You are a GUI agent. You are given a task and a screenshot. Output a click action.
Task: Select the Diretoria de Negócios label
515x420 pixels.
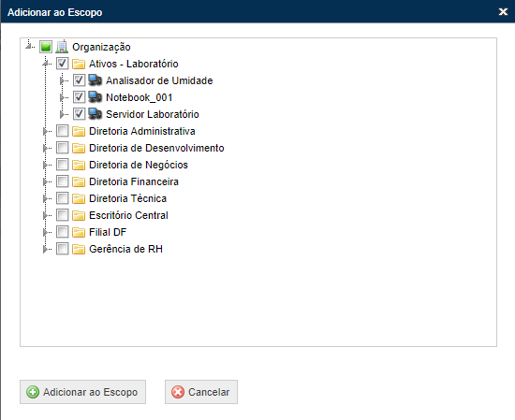139,165
